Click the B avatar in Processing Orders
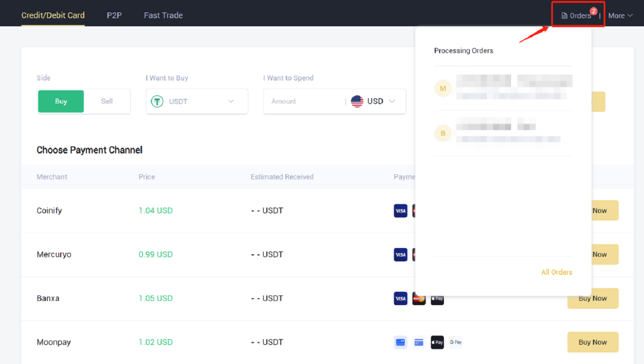644x364 pixels. pos(443,133)
